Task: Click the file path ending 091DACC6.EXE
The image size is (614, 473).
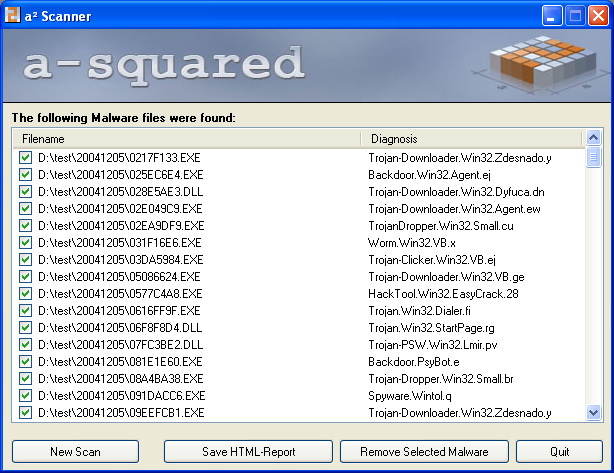Action: point(122,396)
